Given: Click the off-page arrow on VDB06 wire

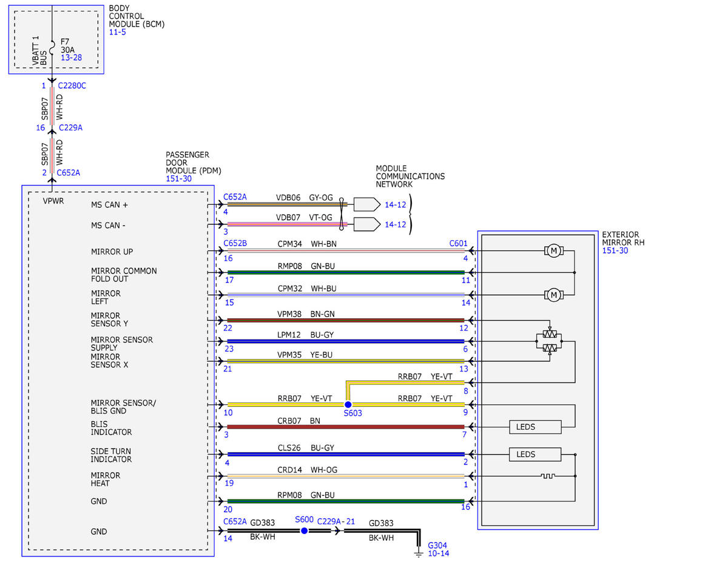Looking at the screenshot, I should click(366, 204).
